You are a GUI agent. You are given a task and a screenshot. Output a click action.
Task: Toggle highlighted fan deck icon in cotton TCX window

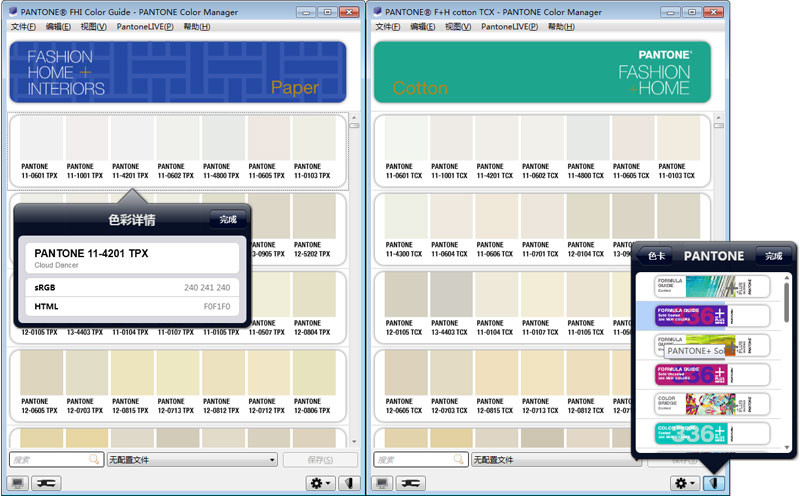tap(714, 483)
